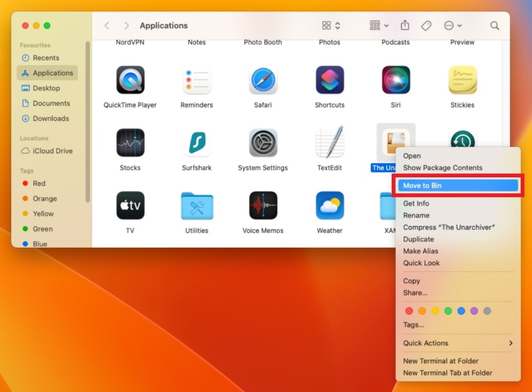
Task: Select Applications in the sidebar
Action: 47,73
